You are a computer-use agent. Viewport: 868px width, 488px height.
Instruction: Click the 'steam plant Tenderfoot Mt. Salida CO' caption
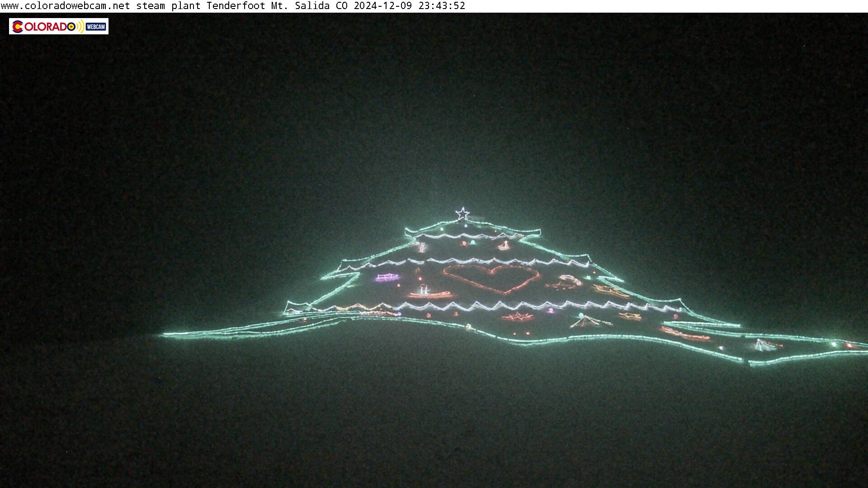click(242, 6)
